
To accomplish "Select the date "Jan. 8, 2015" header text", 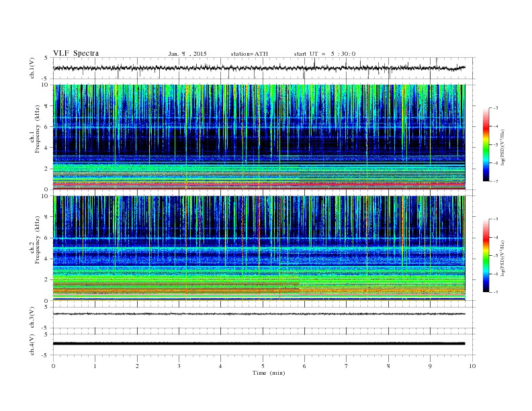I will pos(187,54).
